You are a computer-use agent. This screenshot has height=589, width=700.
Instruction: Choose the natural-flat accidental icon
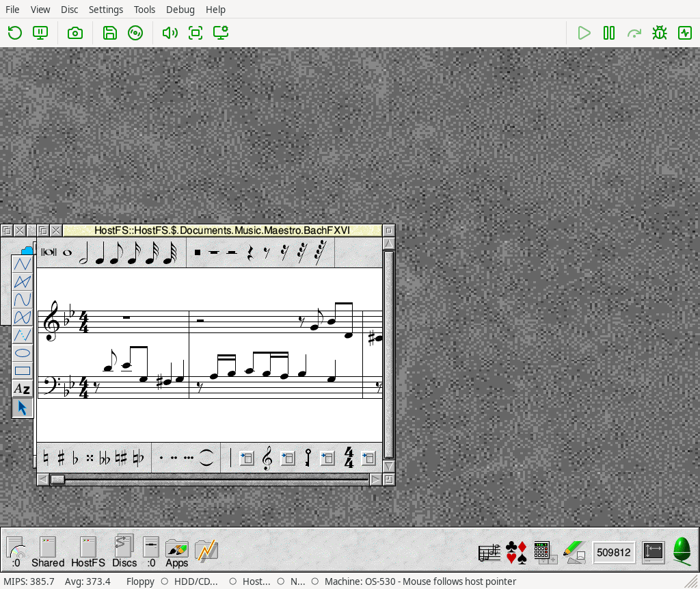(x=138, y=458)
